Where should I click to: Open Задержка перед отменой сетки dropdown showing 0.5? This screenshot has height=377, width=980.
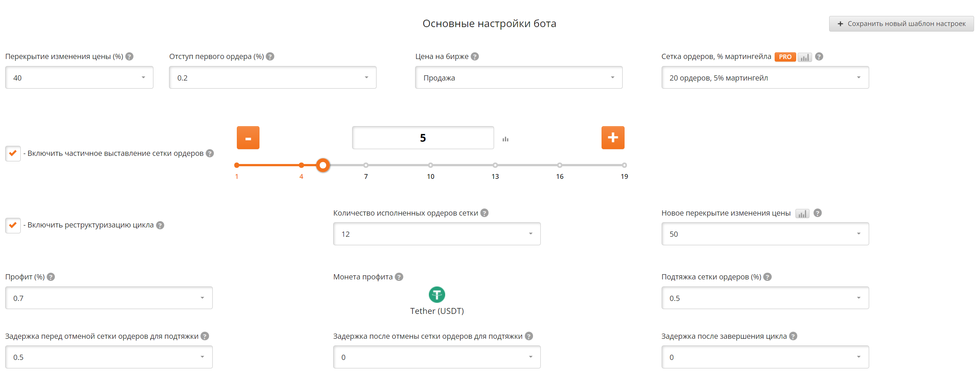click(x=109, y=357)
